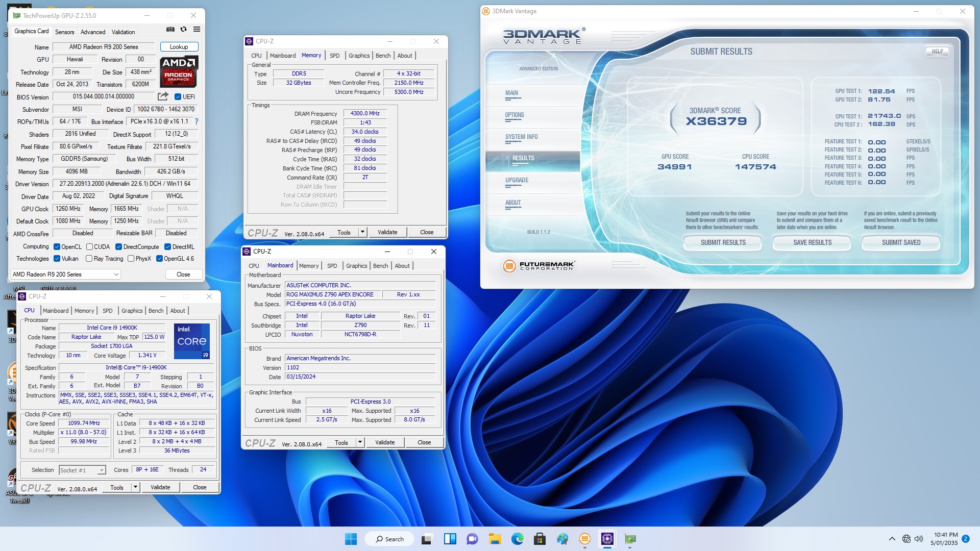
Task: Select SYSTEM INFO in 3DMark sidebar
Action: (x=522, y=137)
